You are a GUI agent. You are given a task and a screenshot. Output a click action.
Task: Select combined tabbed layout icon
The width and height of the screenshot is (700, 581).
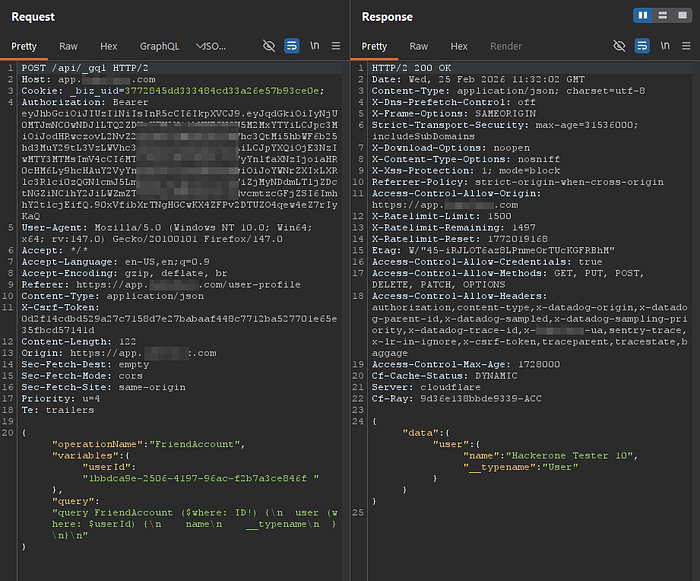[682, 16]
